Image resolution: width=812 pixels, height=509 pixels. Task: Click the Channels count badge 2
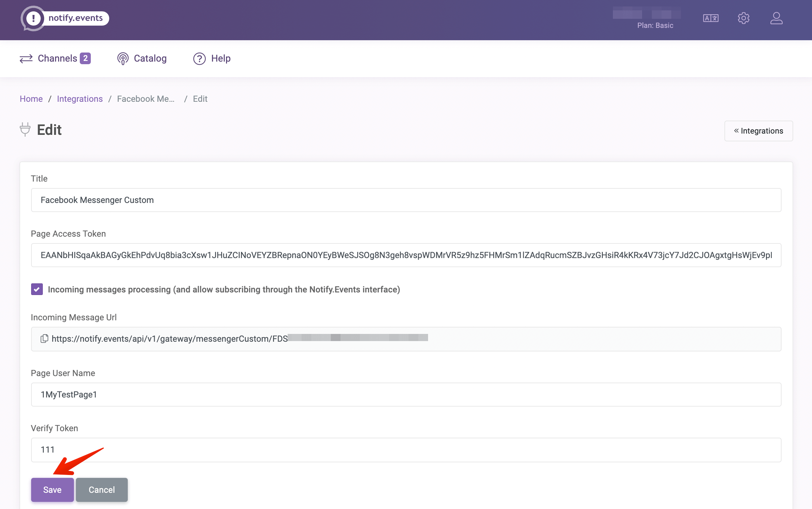pos(85,58)
